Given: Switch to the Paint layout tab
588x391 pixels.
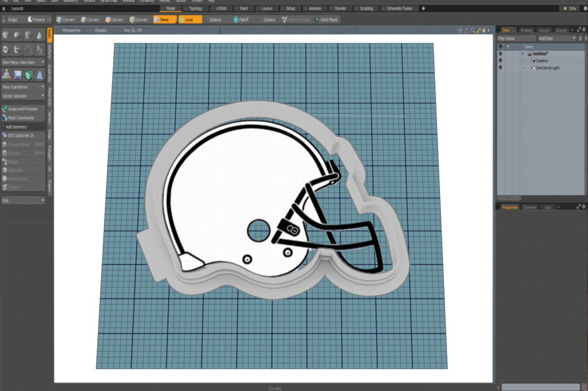Looking at the screenshot, I should coord(243,8).
